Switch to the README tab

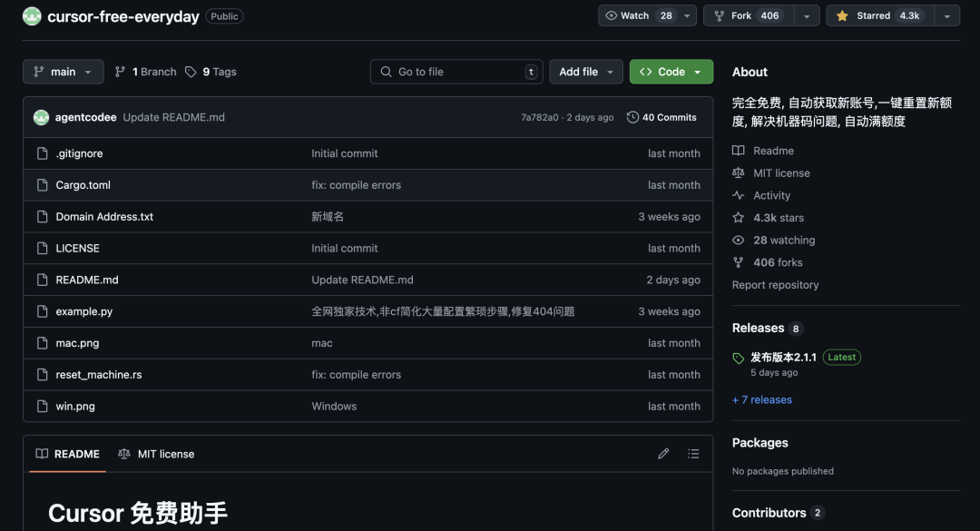[67, 454]
